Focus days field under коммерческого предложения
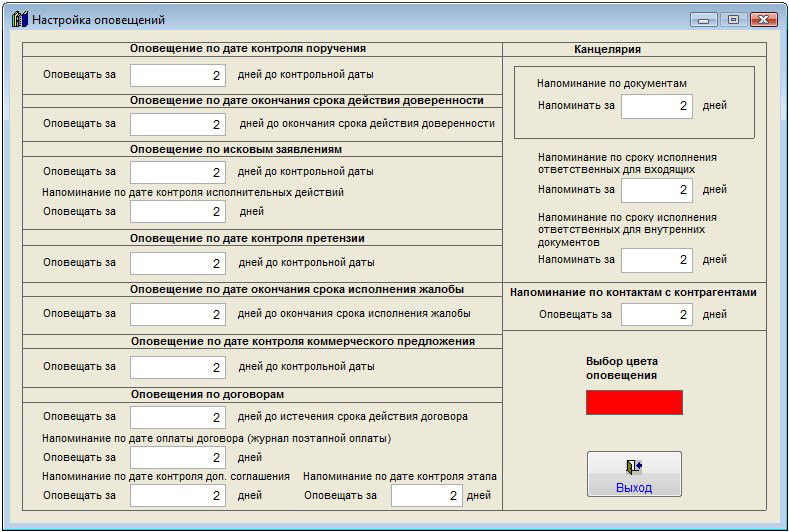This screenshot has width=789, height=532. (178, 367)
